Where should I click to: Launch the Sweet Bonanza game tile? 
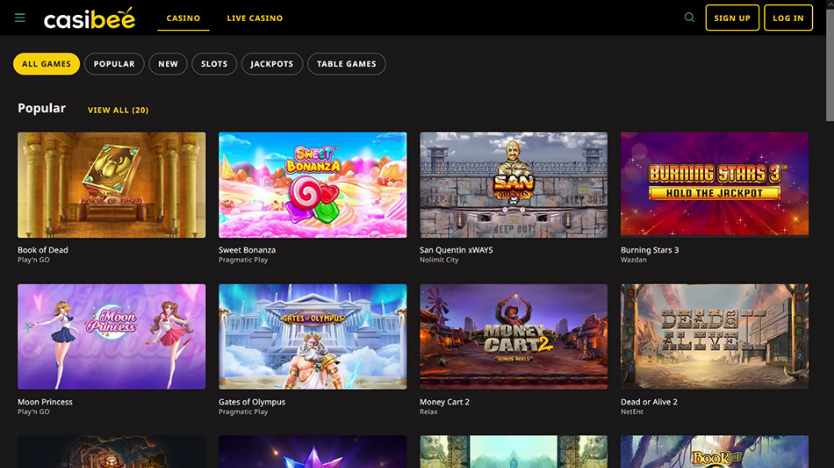click(x=312, y=185)
